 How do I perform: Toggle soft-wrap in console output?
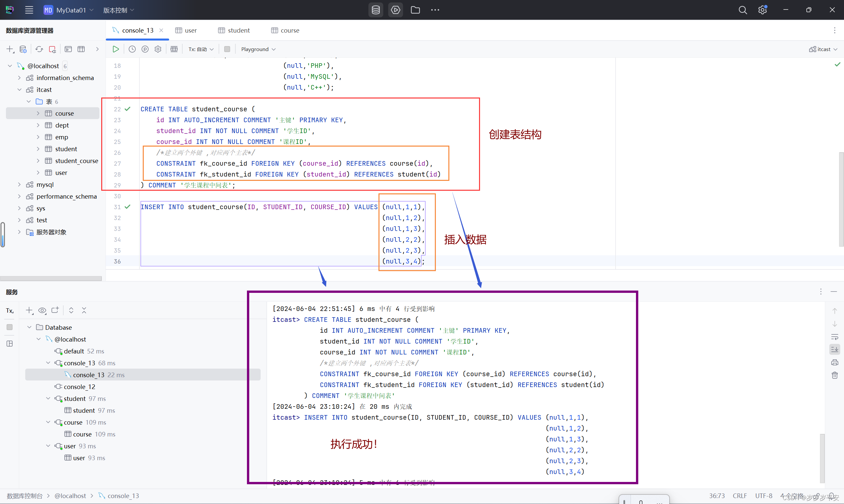tap(834, 337)
